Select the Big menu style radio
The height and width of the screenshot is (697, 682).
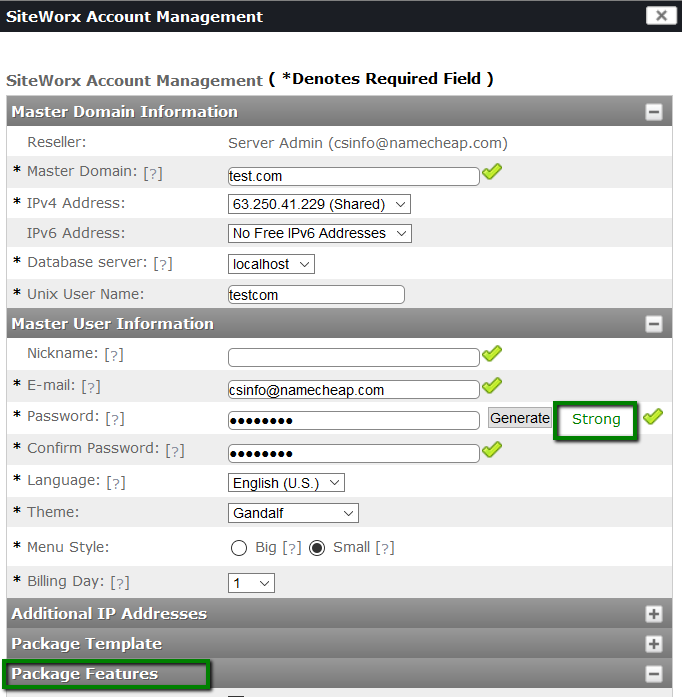pyautogui.click(x=239, y=548)
